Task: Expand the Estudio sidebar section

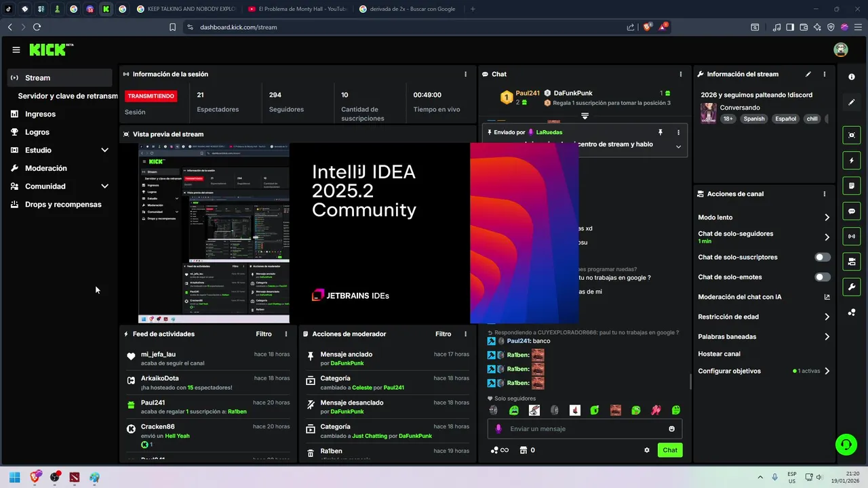Action: pos(104,150)
